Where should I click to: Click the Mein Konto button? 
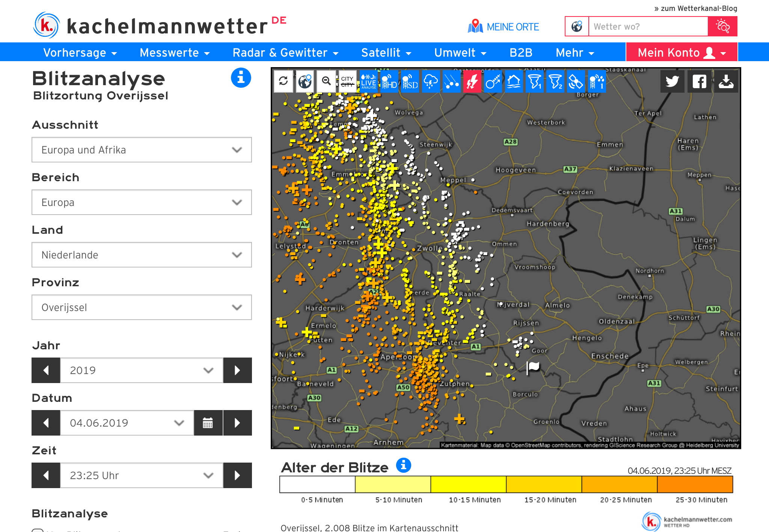[x=682, y=53]
